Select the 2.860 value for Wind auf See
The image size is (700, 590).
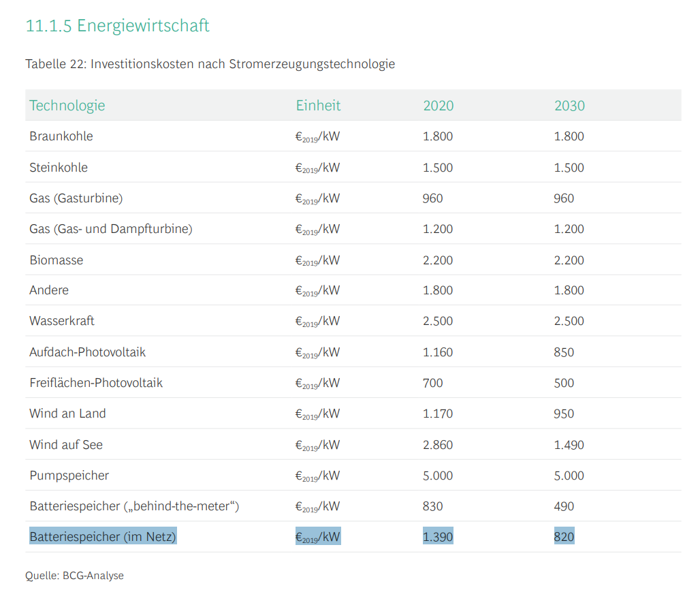(x=438, y=444)
